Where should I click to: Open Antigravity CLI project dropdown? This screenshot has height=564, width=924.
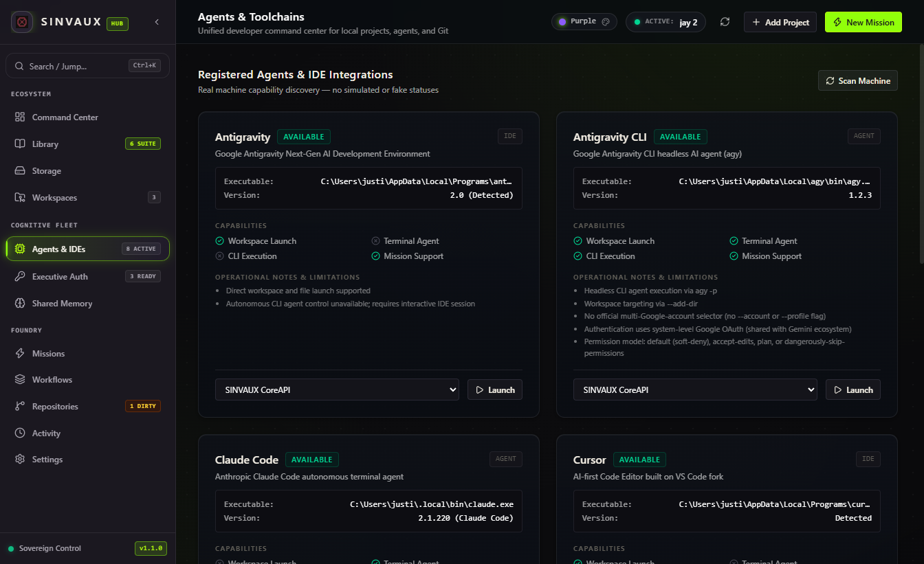pos(695,390)
